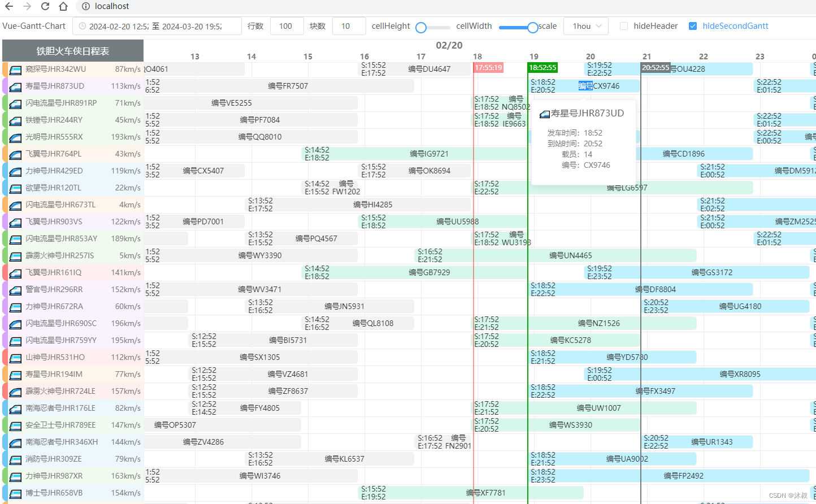Screen dimensions: 816x504
Task: Click train icon for 南海忍者号JHR176LE
Action: tap(15, 409)
